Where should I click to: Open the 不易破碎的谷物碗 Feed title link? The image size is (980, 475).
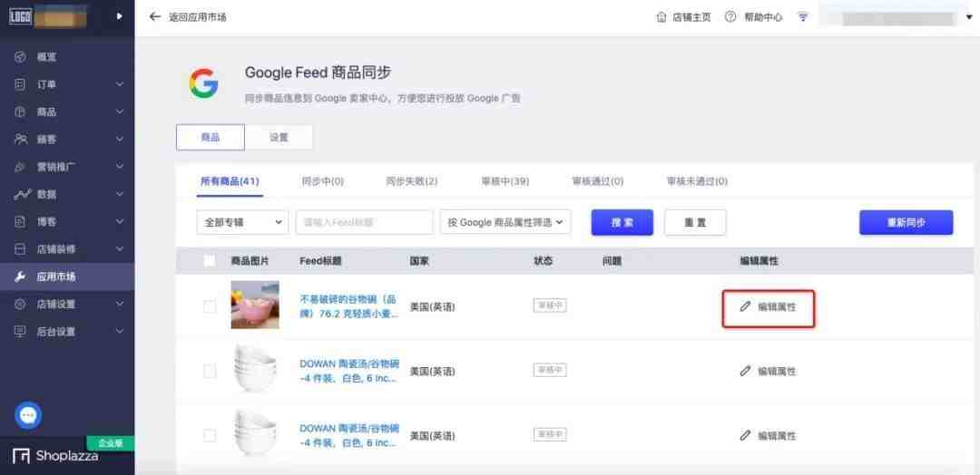(349, 305)
